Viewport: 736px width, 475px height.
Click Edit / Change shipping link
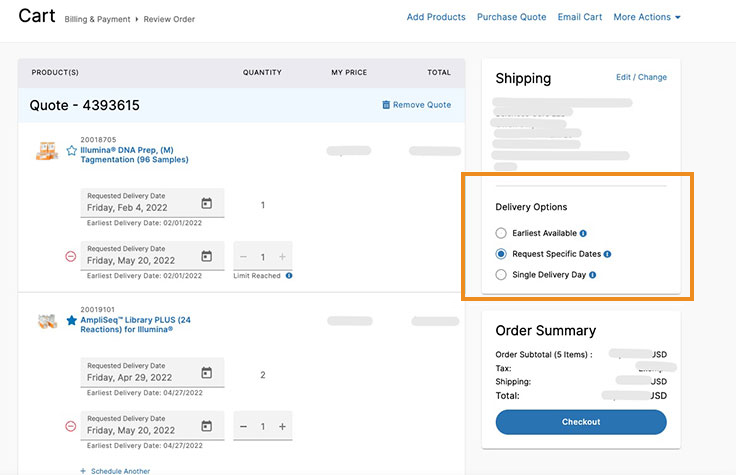641,77
